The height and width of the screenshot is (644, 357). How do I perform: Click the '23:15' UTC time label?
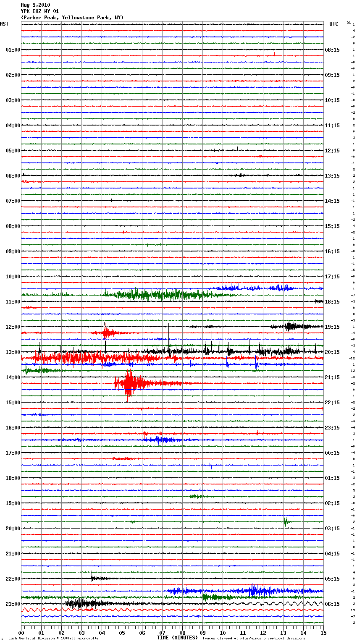(x=332, y=428)
